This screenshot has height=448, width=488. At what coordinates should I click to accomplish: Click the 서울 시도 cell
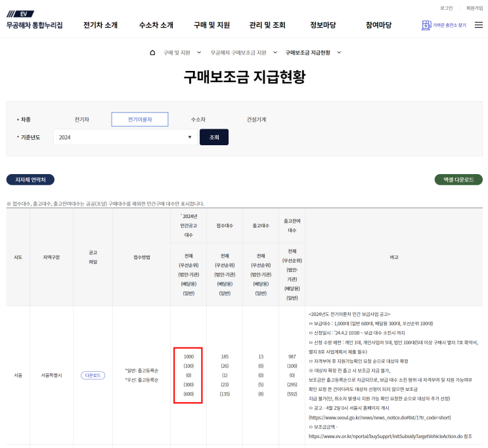pyautogui.click(x=18, y=376)
